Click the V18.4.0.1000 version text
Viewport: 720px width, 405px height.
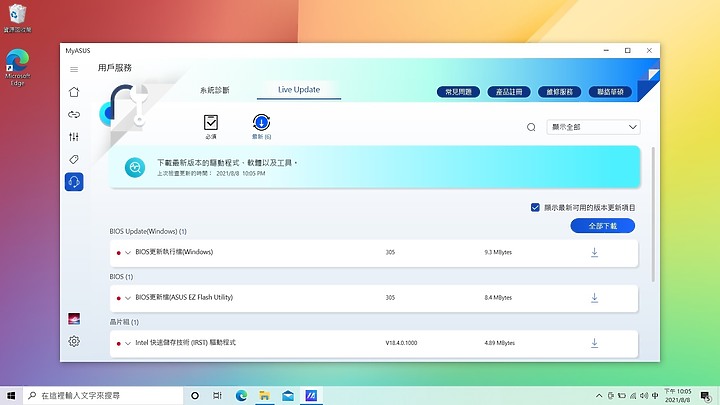(401, 343)
